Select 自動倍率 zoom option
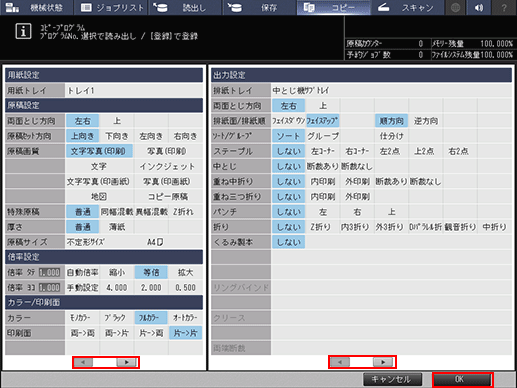517x388 pixels. [82, 272]
